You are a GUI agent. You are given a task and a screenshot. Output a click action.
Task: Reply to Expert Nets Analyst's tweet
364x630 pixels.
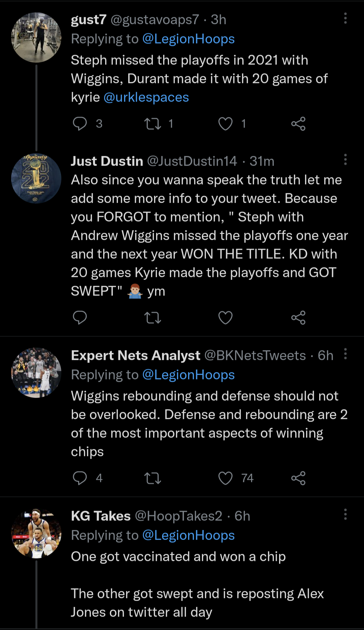click(80, 478)
